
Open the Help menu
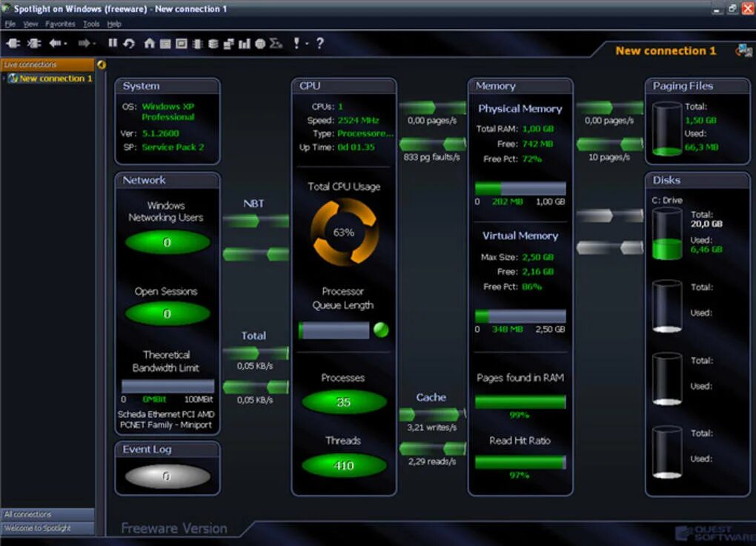(x=114, y=24)
